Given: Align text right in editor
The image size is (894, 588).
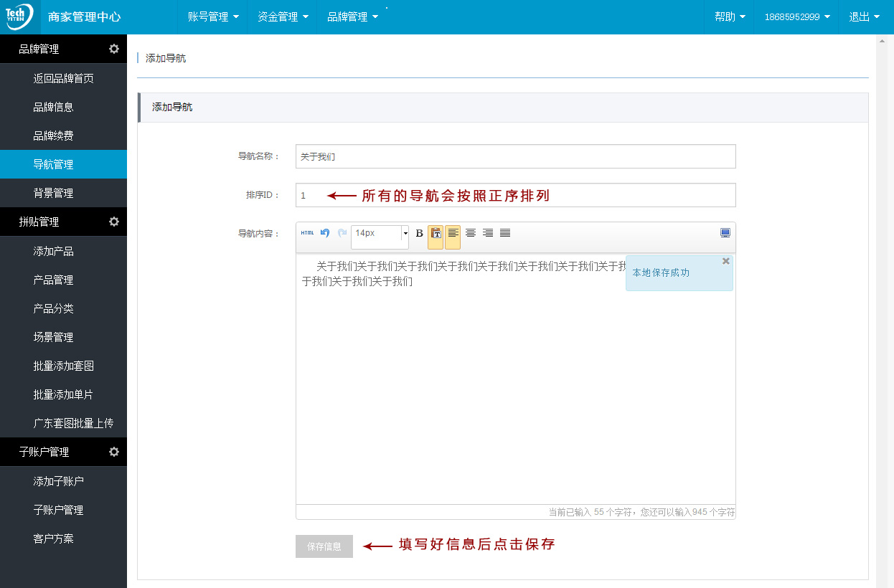Looking at the screenshot, I should (x=488, y=233).
